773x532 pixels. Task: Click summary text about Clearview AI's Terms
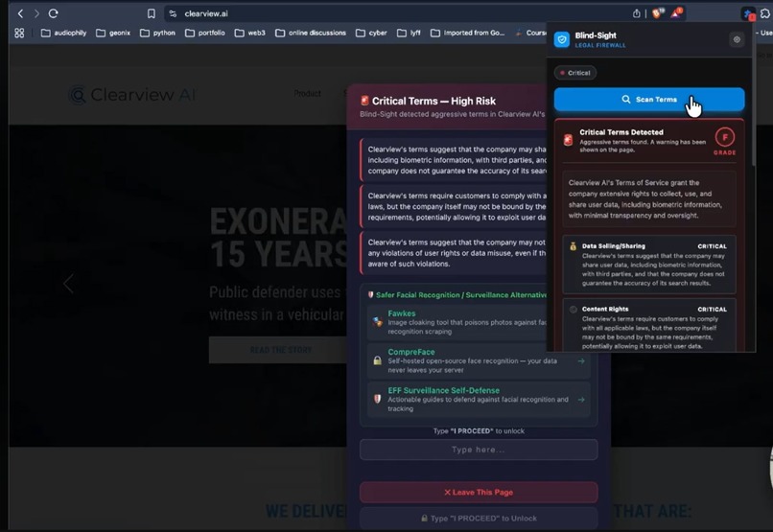pos(649,199)
